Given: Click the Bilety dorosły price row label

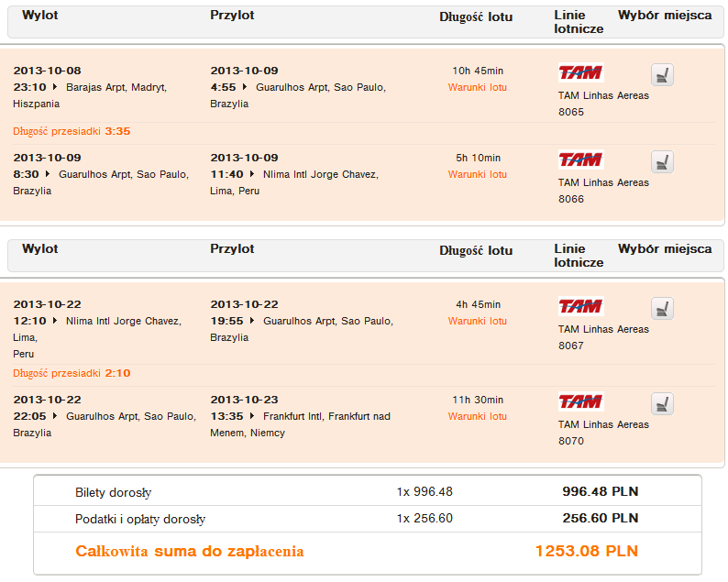Looking at the screenshot, I should (x=113, y=492).
